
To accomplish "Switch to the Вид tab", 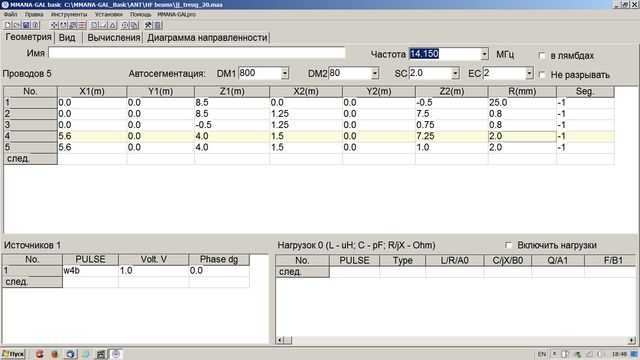I will point(67,38).
